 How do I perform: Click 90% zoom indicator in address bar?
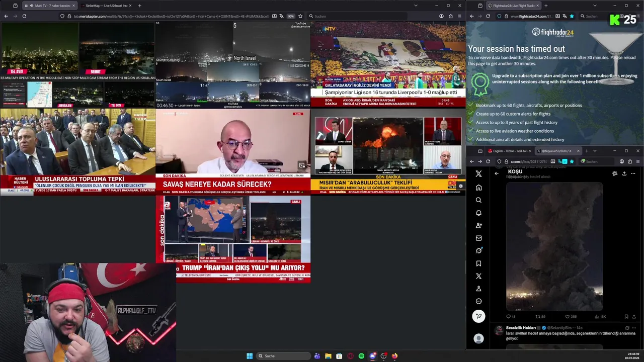point(290,16)
